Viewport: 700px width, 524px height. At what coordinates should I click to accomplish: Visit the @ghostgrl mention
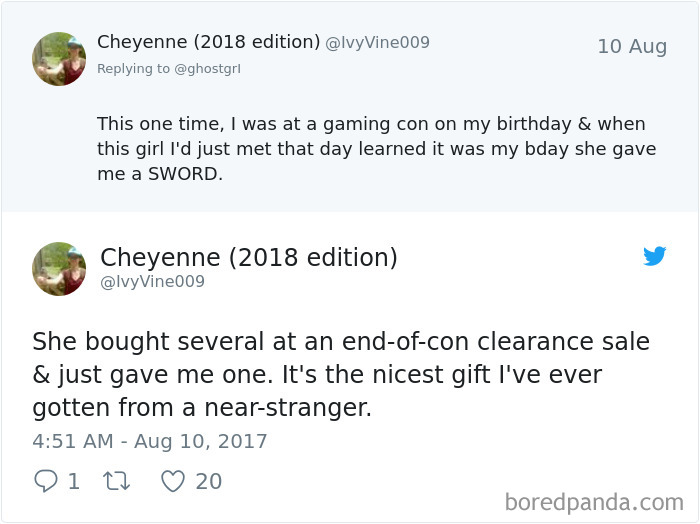click(208, 69)
